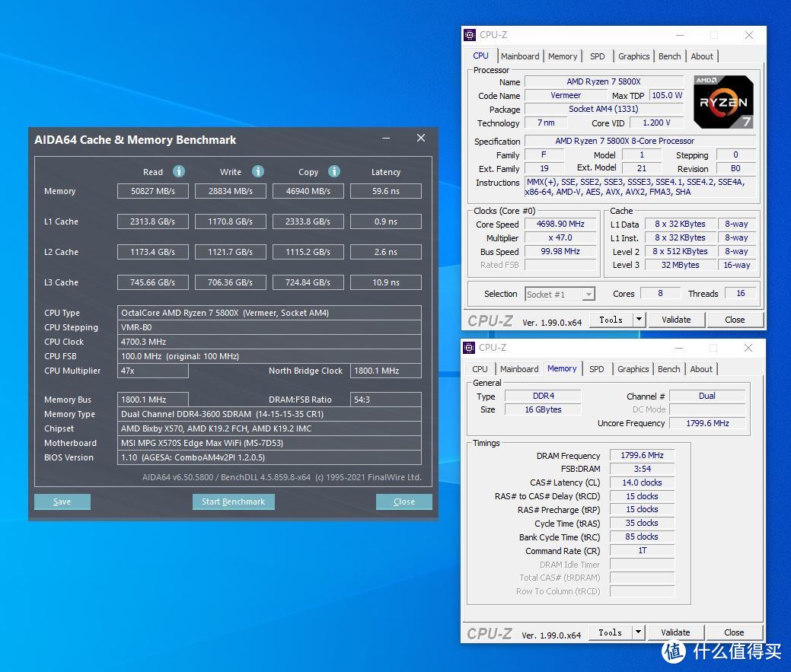Click BIOS Version 1.10 field

click(270, 457)
